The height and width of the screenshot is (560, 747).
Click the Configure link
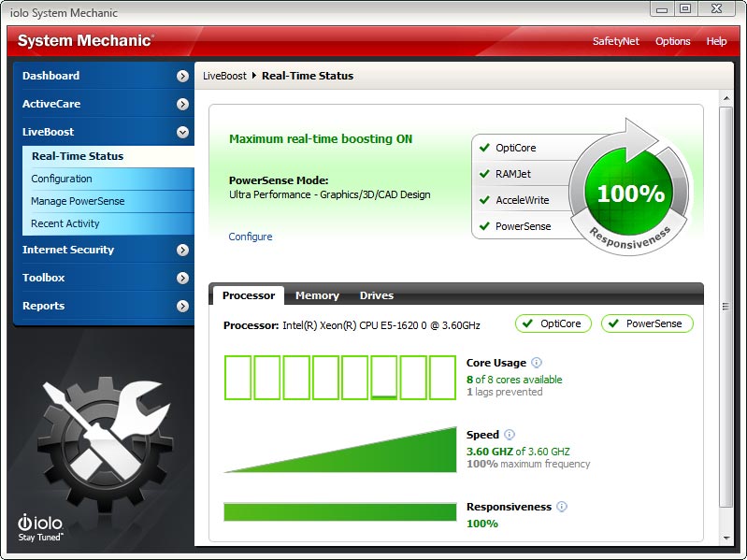tap(251, 237)
